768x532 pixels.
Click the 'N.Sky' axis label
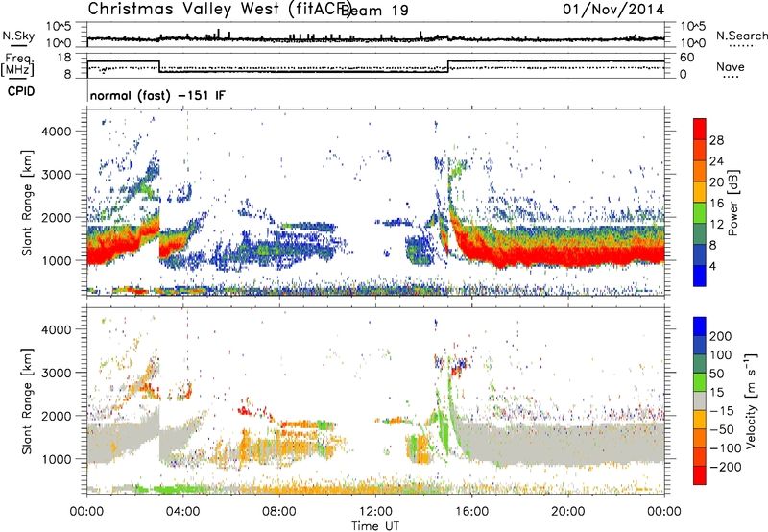(18, 36)
